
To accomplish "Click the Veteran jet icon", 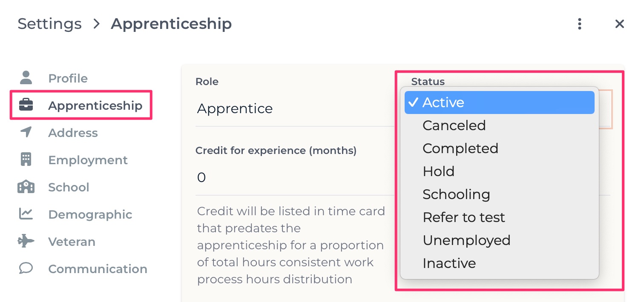I will pos(26,241).
